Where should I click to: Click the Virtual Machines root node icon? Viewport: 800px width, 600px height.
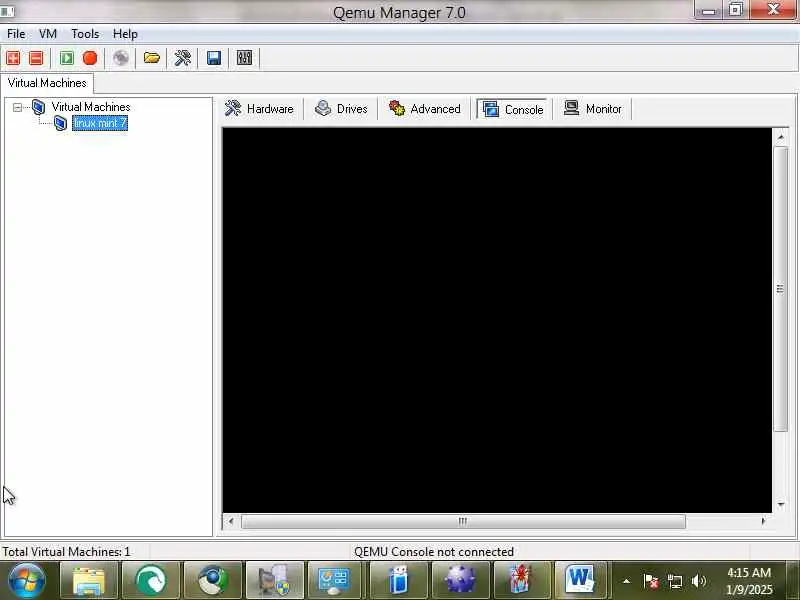click(x=39, y=107)
